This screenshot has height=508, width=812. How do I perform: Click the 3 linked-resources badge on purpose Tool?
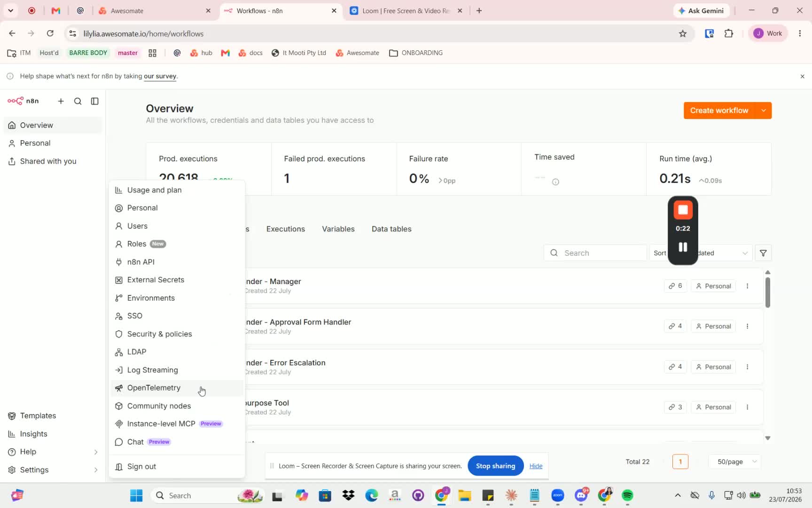[x=675, y=407]
